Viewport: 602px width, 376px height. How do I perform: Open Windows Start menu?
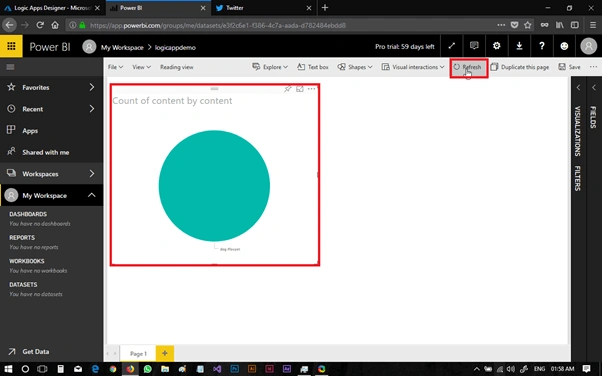point(8,369)
